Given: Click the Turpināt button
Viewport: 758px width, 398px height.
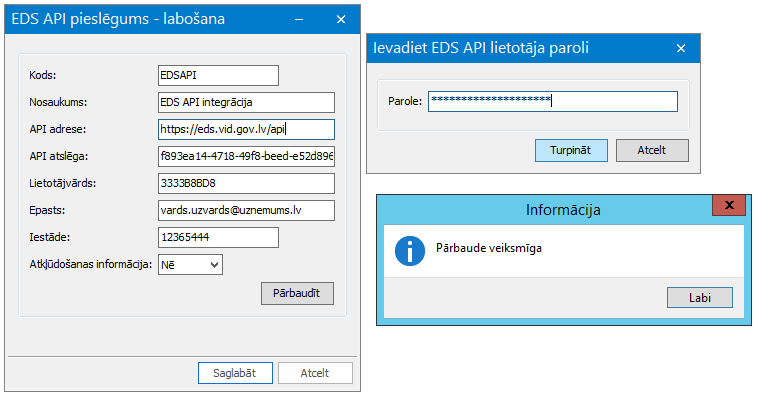Looking at the screenshot, I should tap(571, 150).
